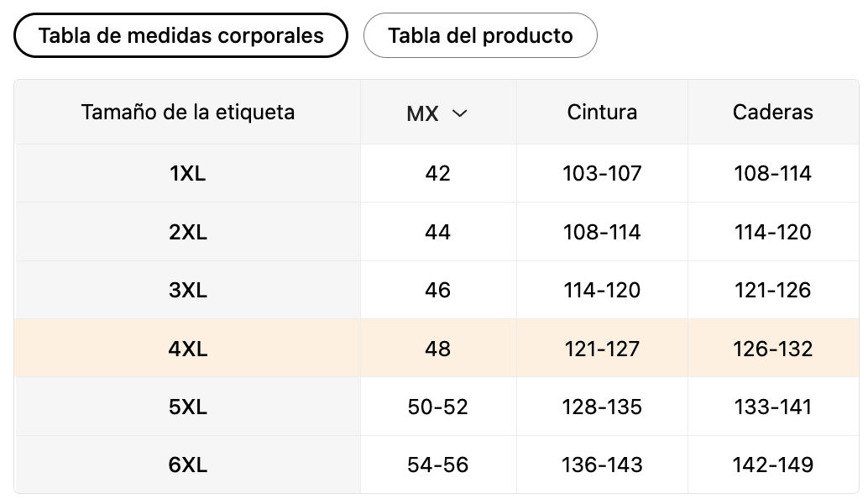Click the MX size 50-52 cell
The height and width of the screenshot is (499, 868).
click(438, 407)
